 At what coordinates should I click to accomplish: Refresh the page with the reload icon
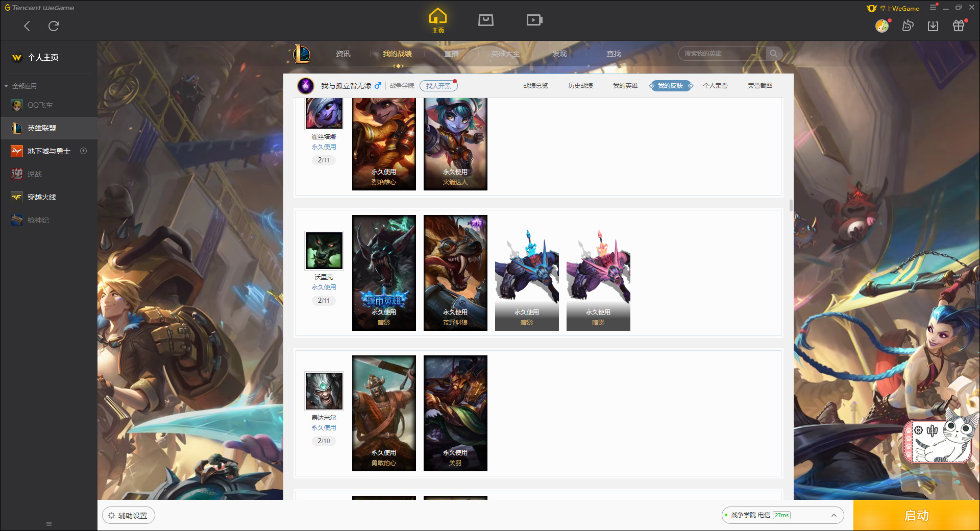tap(54, 26)
